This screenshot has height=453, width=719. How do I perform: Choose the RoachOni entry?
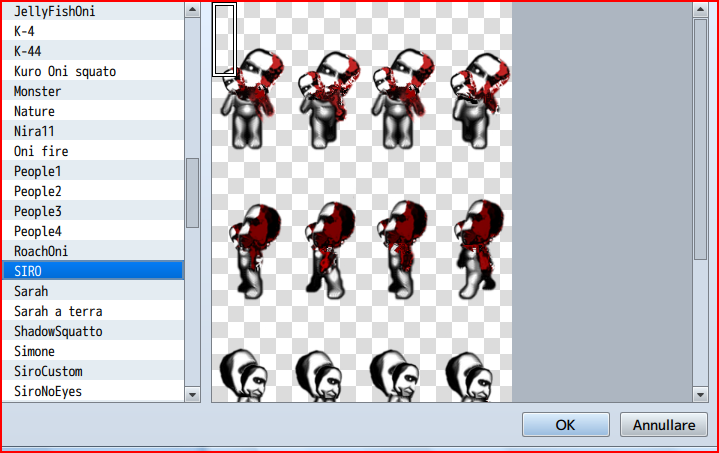[x=93, y=251]
